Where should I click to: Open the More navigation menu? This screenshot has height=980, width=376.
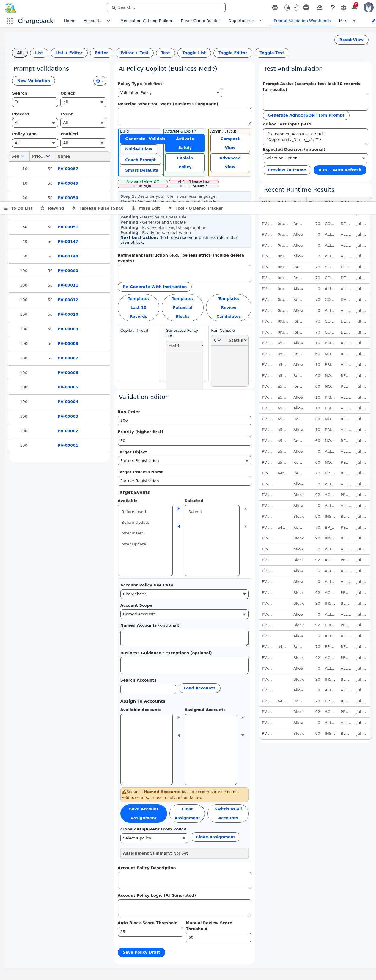347,21
